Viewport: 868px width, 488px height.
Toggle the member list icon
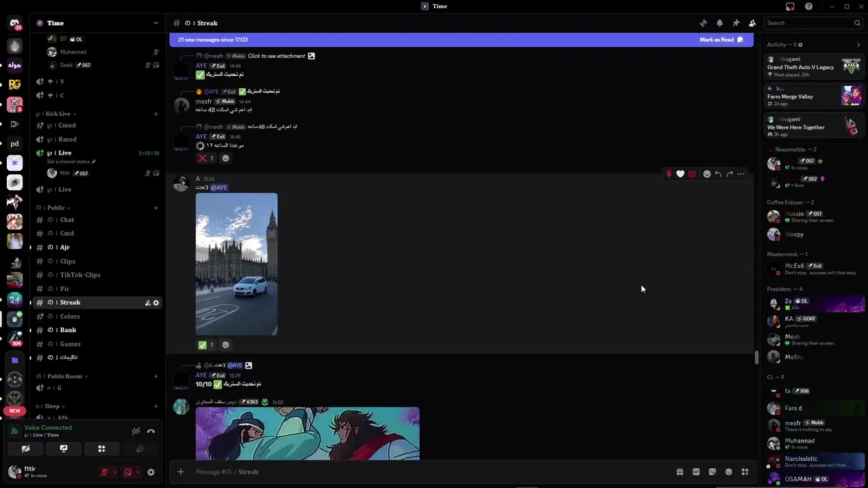coord(752,23)
